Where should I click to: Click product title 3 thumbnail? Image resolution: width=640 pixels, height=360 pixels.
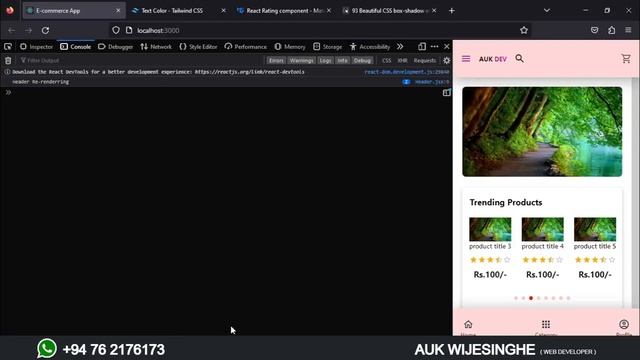pyautogui.click(x=490, y=229)
